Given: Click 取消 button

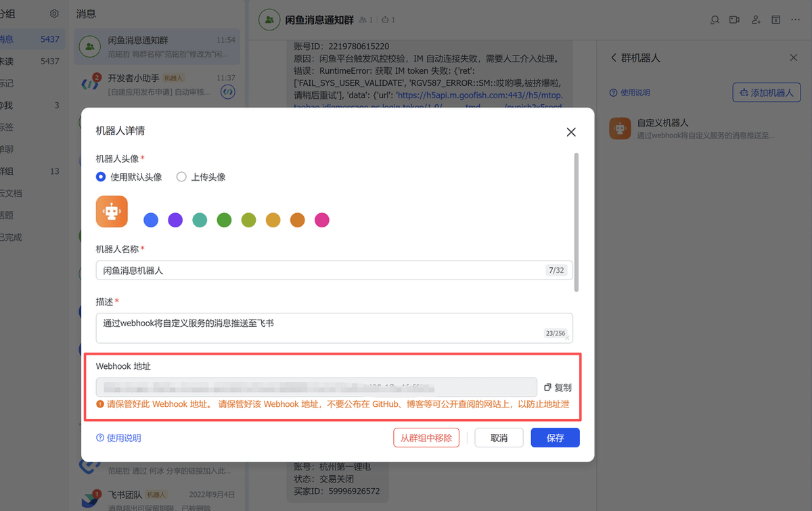Looking at the screenshot, I should click(x=499, y=438).
